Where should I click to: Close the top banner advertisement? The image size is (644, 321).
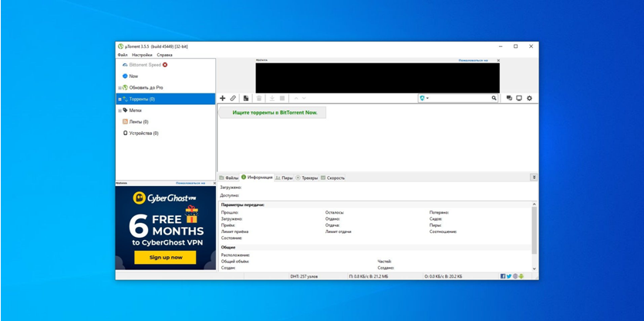pyautogui.click(x=498, y=60)
